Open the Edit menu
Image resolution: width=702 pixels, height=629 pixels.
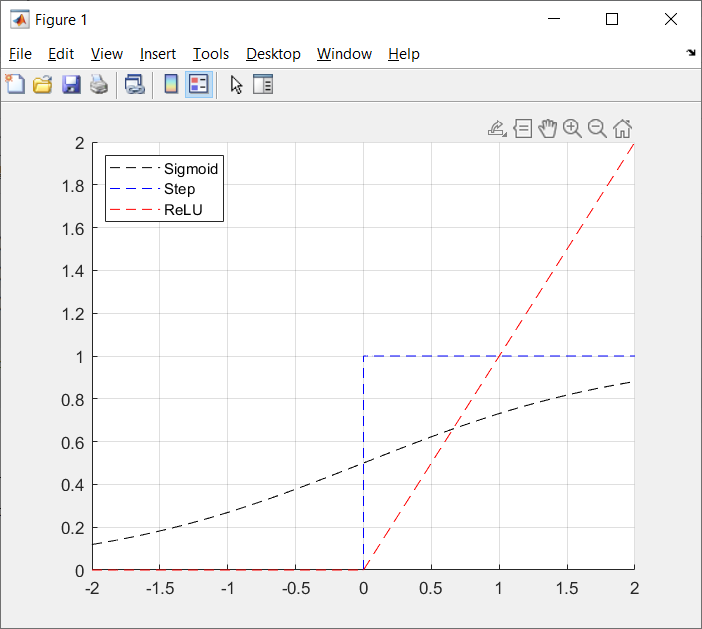(x=61, y=54)
